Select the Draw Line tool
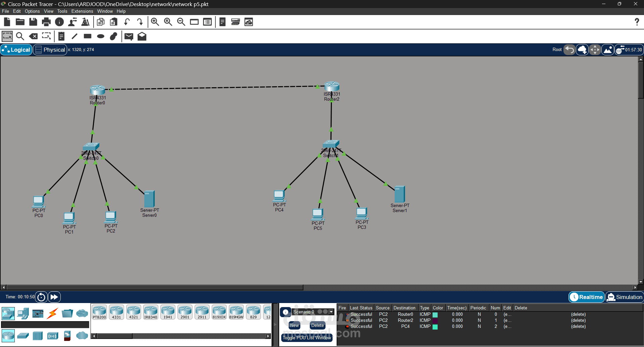 pos(75,36)
